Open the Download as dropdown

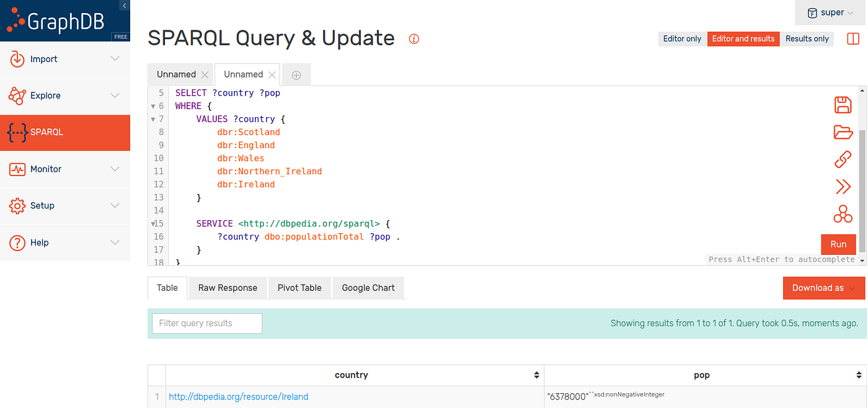coord(823,288)
